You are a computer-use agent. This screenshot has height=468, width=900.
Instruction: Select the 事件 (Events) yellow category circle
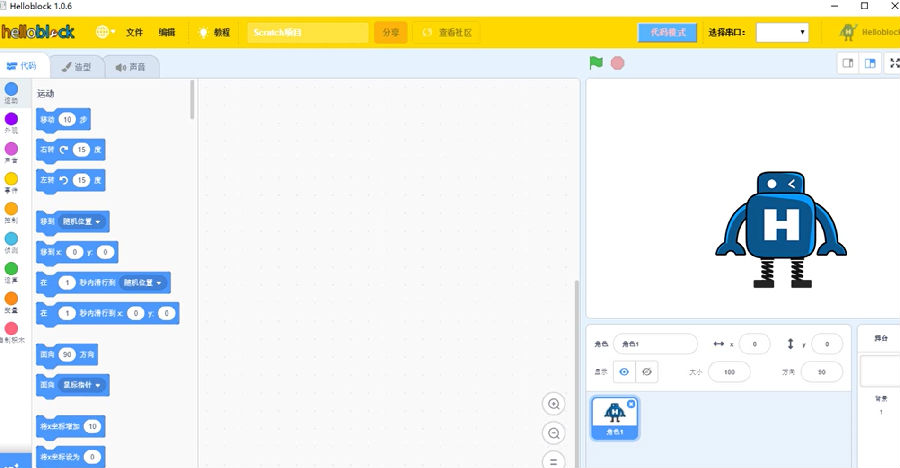coord(11,179)
